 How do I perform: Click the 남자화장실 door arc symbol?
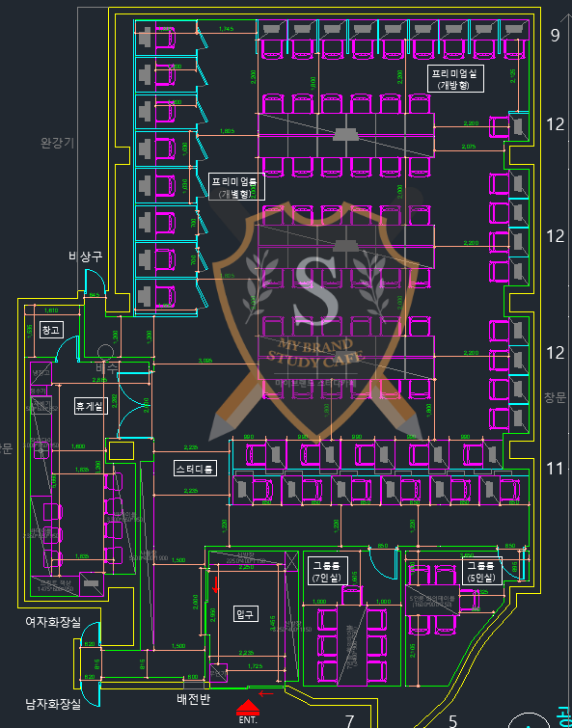tap(91, 693)
